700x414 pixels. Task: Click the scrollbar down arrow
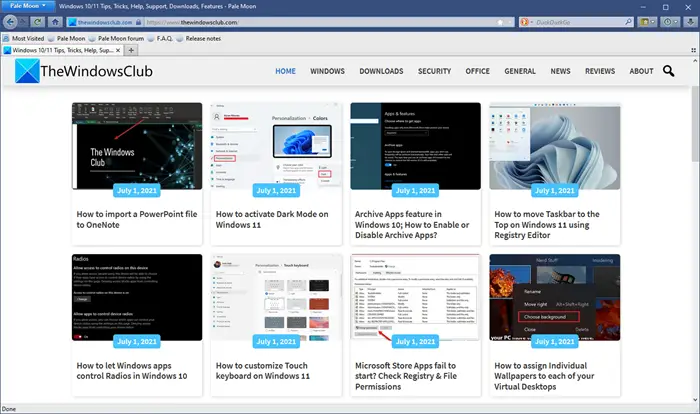point(695,400)
